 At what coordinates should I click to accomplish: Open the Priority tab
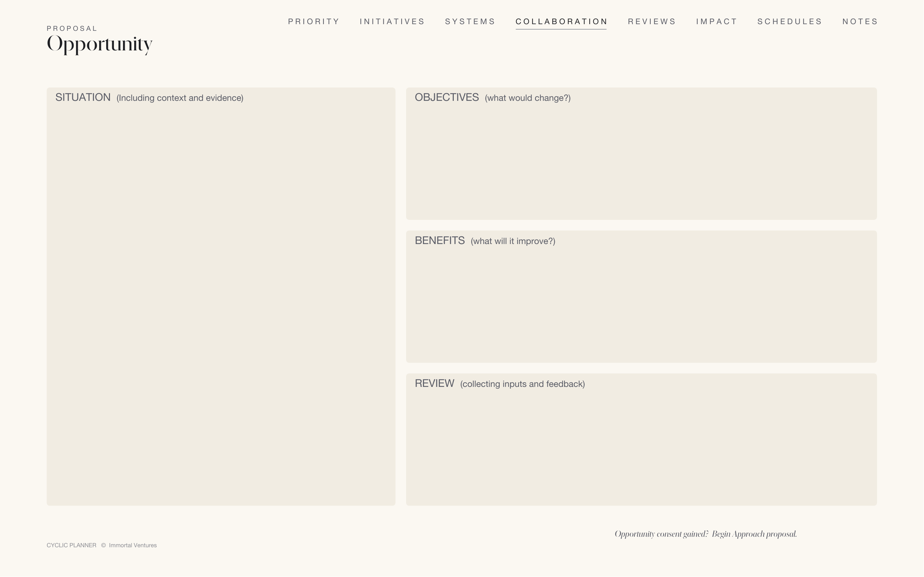314,21
